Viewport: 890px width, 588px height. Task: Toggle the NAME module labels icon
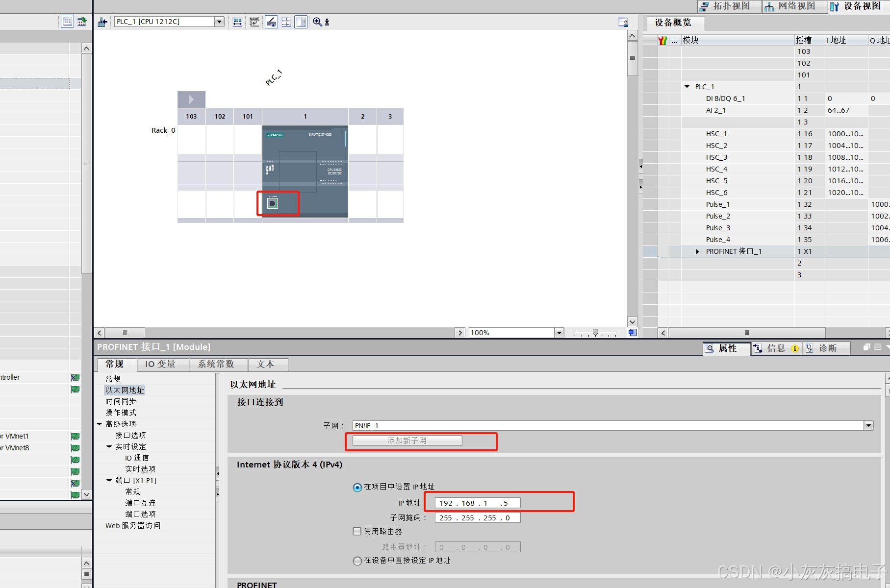tap(254, 22)
